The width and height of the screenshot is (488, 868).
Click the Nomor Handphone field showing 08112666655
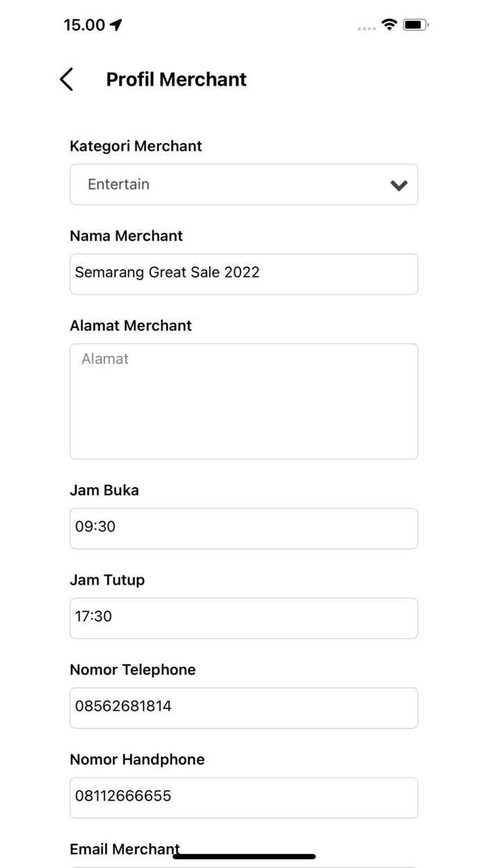(x=243, y=797)
